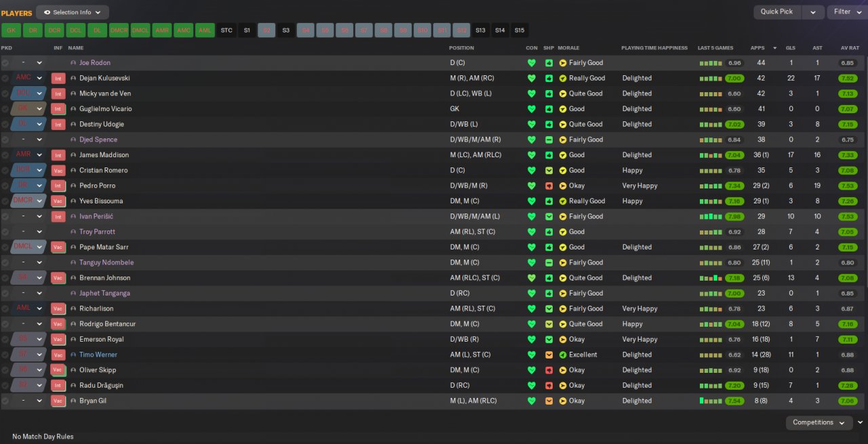Screen dimensions: 868x444
Task: Click person icon beside Troy Parrott
Action: coord(73,232)
